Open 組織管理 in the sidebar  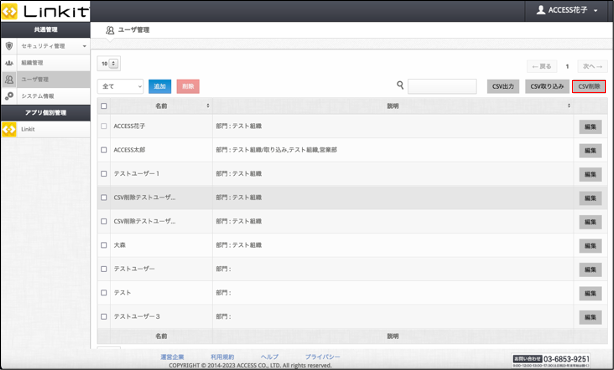pyautogui.click(x=45, y=63)
